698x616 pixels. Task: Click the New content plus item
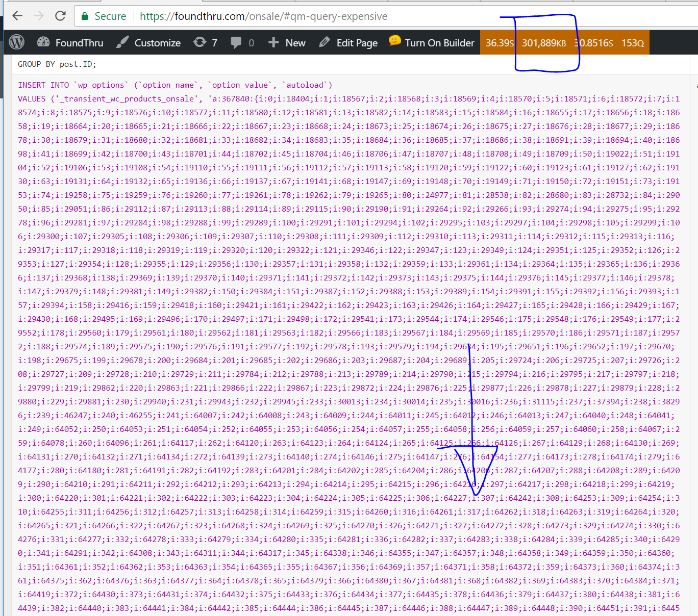coord(287,43)
